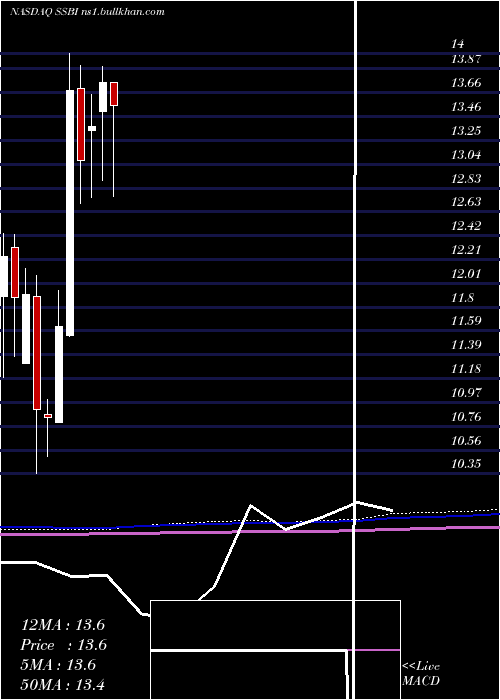Select the 12.21 price axis label
Screen dimensions: 500x700
pyautogui.click(x=466, y=250)
